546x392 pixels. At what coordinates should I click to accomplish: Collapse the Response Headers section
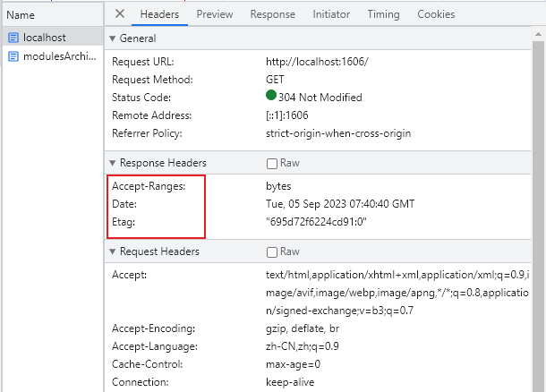(112, 164)
